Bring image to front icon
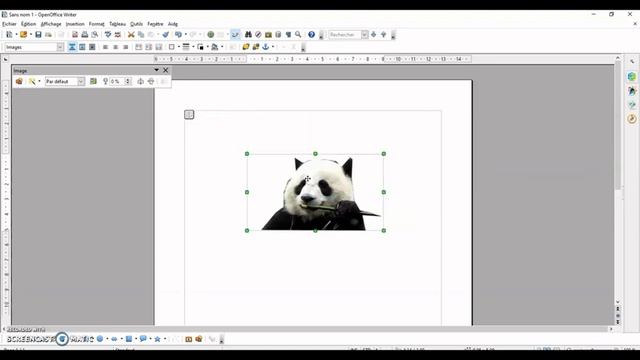 pos(246,47)
